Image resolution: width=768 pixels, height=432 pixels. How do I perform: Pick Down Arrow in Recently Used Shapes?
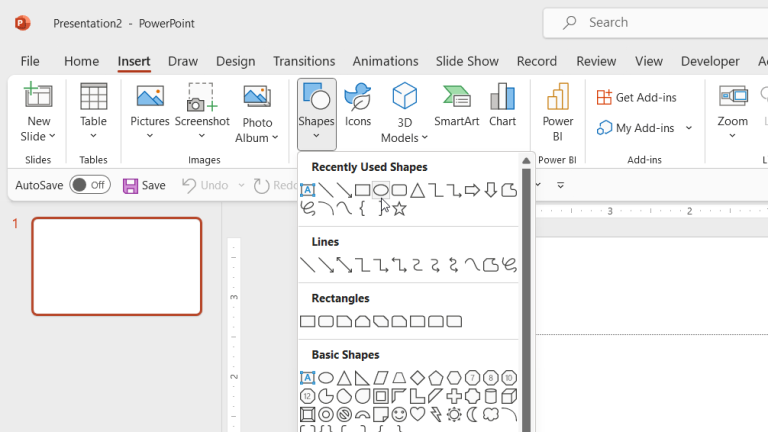[x=491, y=190]
